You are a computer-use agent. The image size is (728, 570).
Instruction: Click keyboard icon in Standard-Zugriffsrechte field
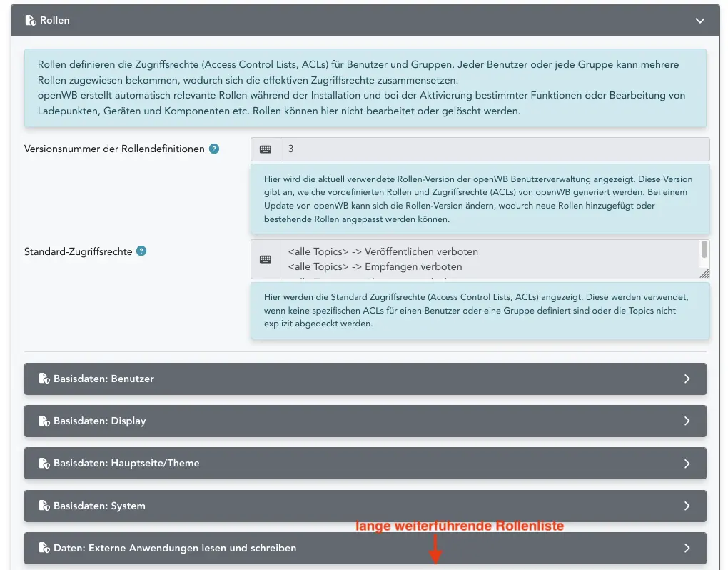coord(266,259)
